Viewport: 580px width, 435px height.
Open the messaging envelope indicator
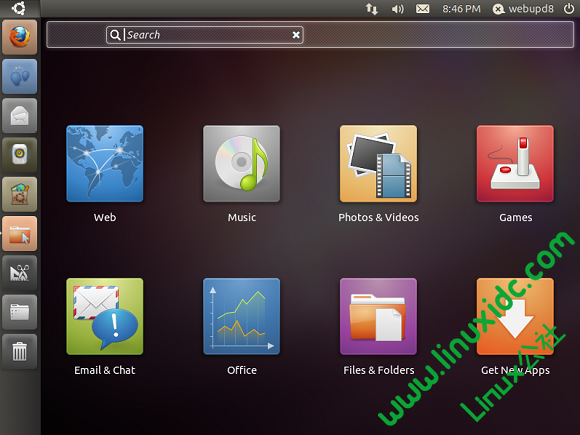tap(422, 9)
